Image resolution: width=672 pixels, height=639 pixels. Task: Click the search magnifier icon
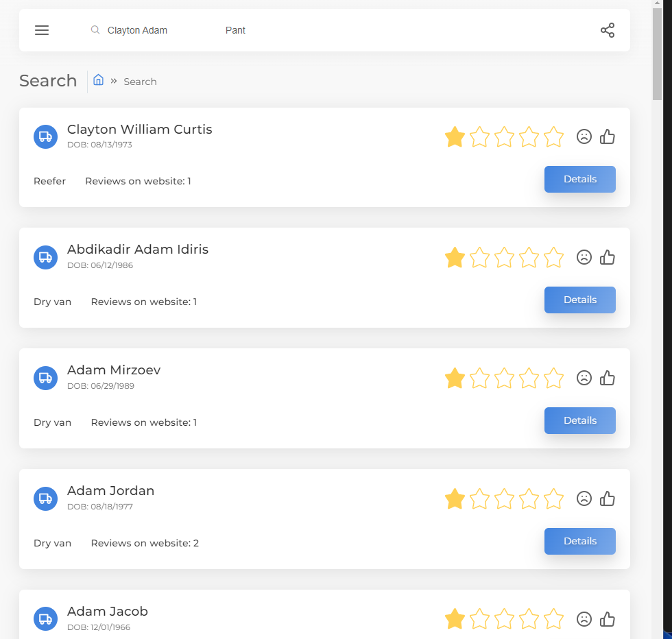95,30
